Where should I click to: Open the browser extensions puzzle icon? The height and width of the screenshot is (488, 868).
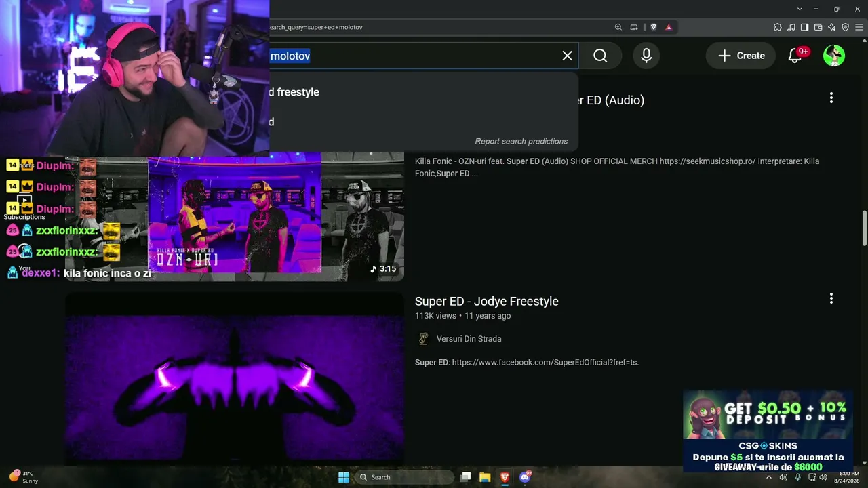click(x=778, y=27)
